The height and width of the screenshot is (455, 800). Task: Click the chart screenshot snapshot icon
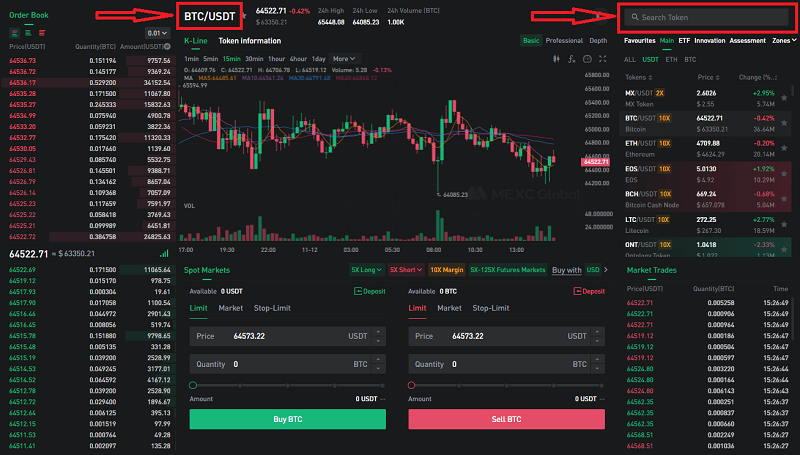587,59
